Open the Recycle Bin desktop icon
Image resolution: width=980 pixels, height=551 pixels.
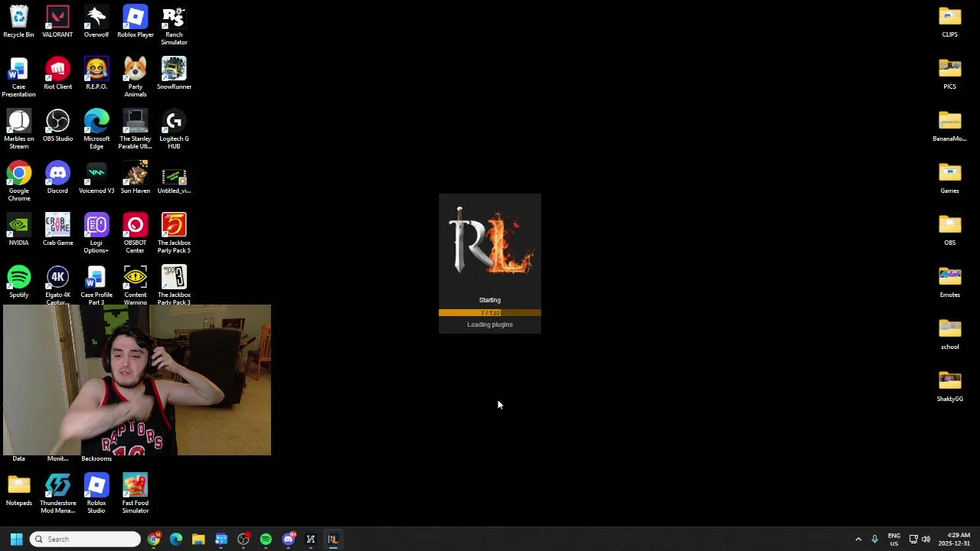coord(18,21)
